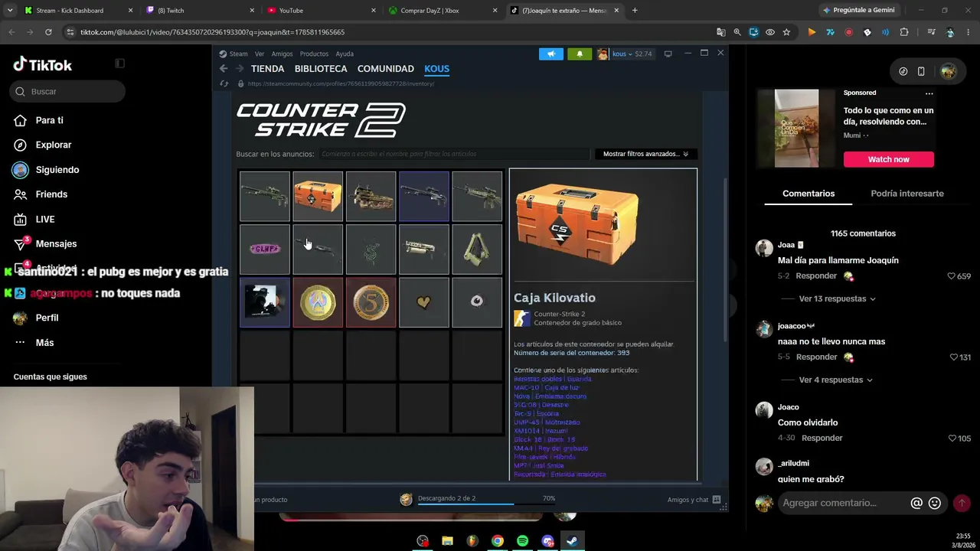Select the gold service medal item
The image size is (980, 551).
(x=318, y=303)
